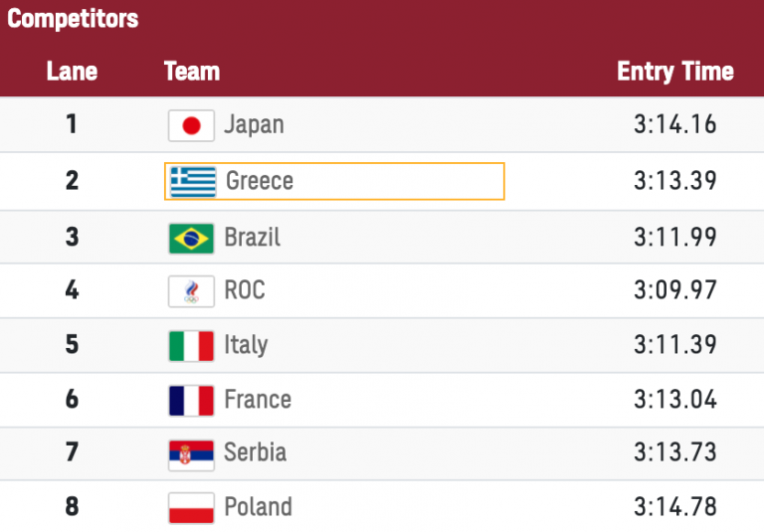
Task: Click the France flag icon
Action: click(192, 401)
